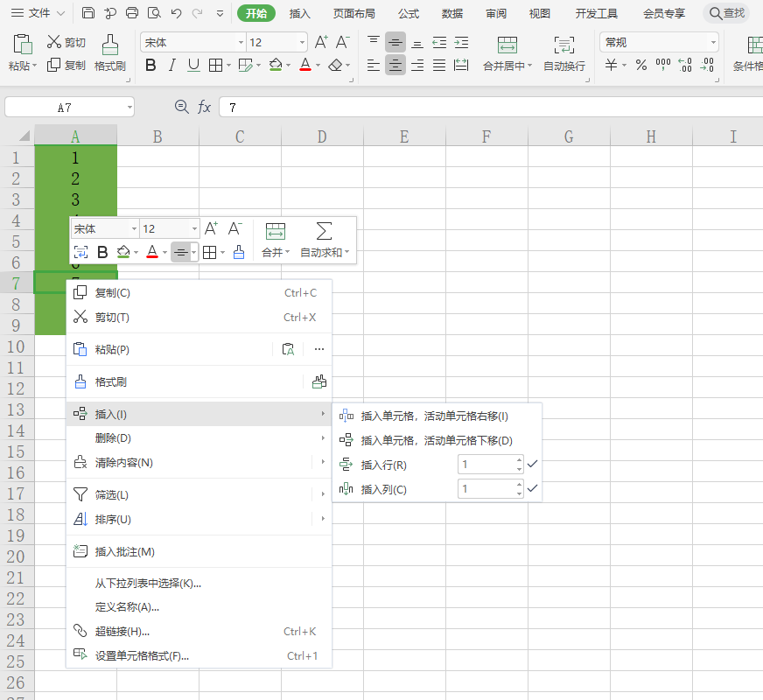Click the Print icon in quick access bar
This screenshot has height=700, width=763.
132,13
